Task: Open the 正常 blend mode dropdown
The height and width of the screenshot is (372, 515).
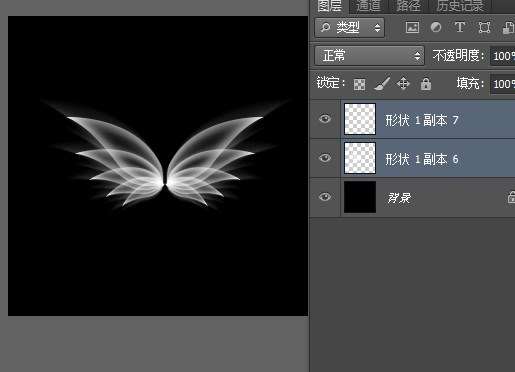Action: coord(369,55)
